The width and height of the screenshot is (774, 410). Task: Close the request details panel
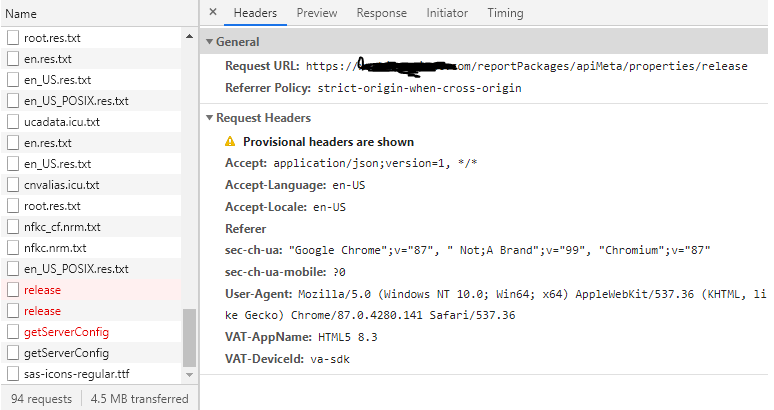(x=213, y=13)
